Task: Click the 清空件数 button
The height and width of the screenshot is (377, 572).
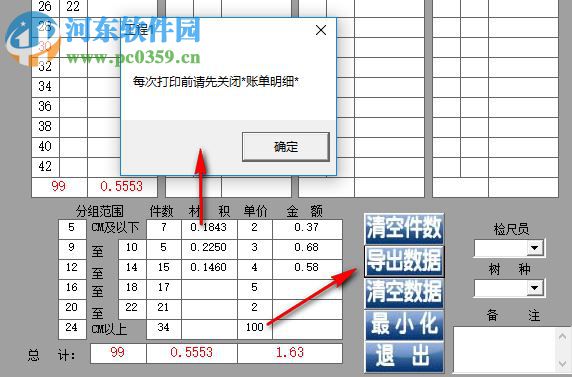Action: pyautogui.click(x=404, y=229)
